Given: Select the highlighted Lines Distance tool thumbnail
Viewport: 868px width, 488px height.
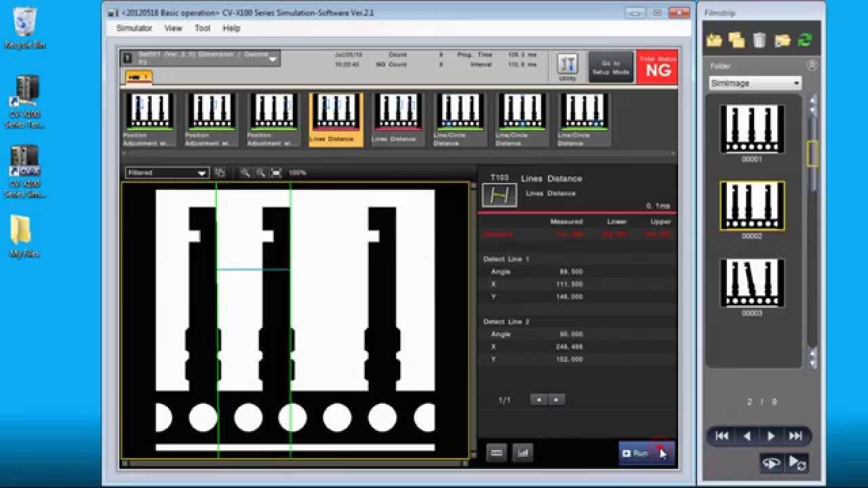Looking at the screenshot, I should (x=336, y=120).
